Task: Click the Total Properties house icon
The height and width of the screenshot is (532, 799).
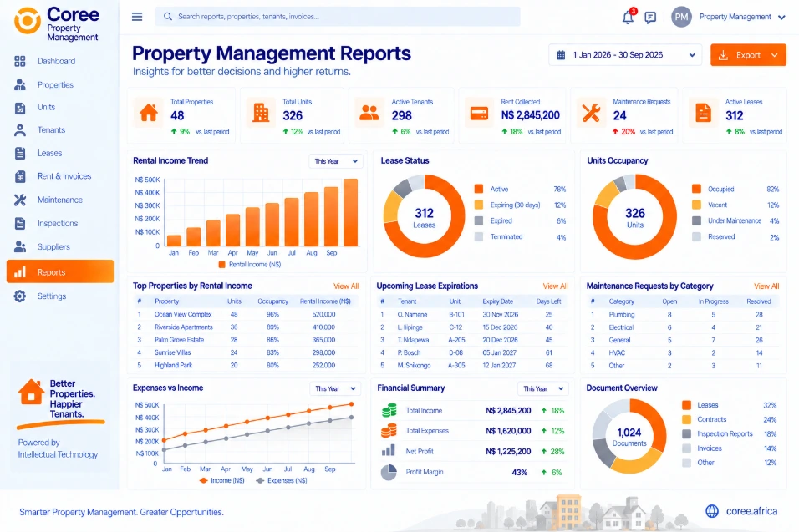Action: click(x=149, y=113)
